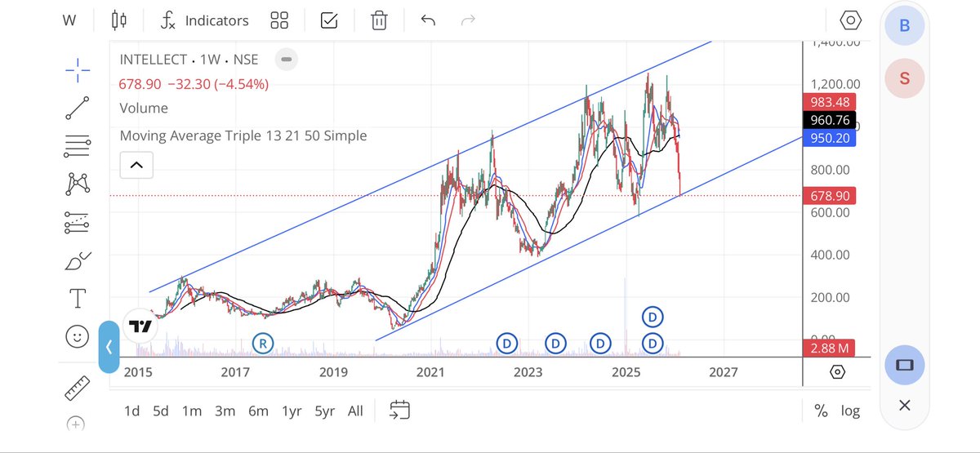Viewport: 980px width, 453px height.
Task: Select the 3m time range
Action: 225,411
